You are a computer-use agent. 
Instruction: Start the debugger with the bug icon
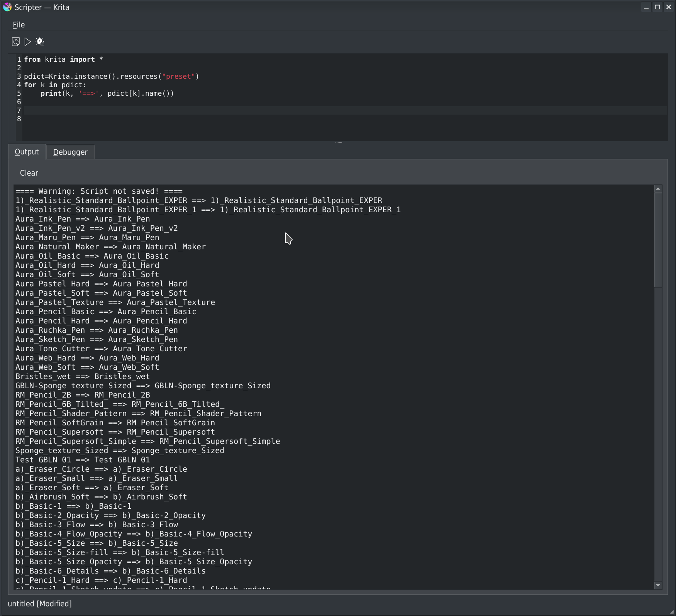click(40, 42)
